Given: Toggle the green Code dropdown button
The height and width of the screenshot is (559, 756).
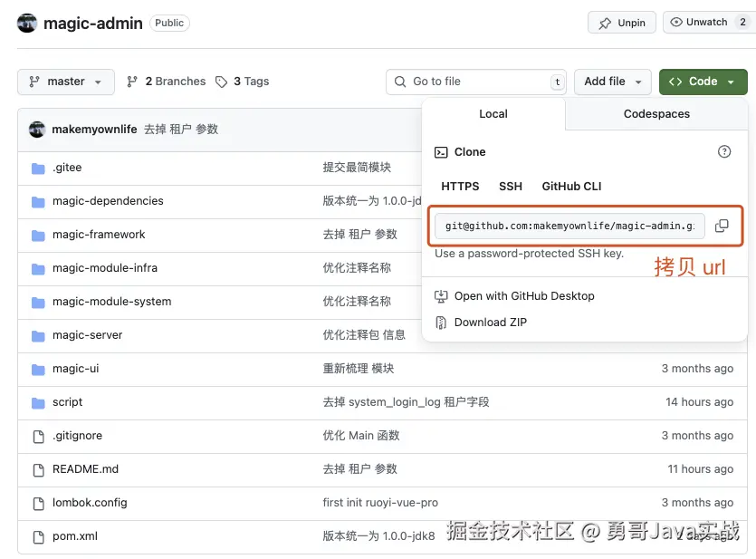Looking at the screenshot, I should tap(703, 82).
